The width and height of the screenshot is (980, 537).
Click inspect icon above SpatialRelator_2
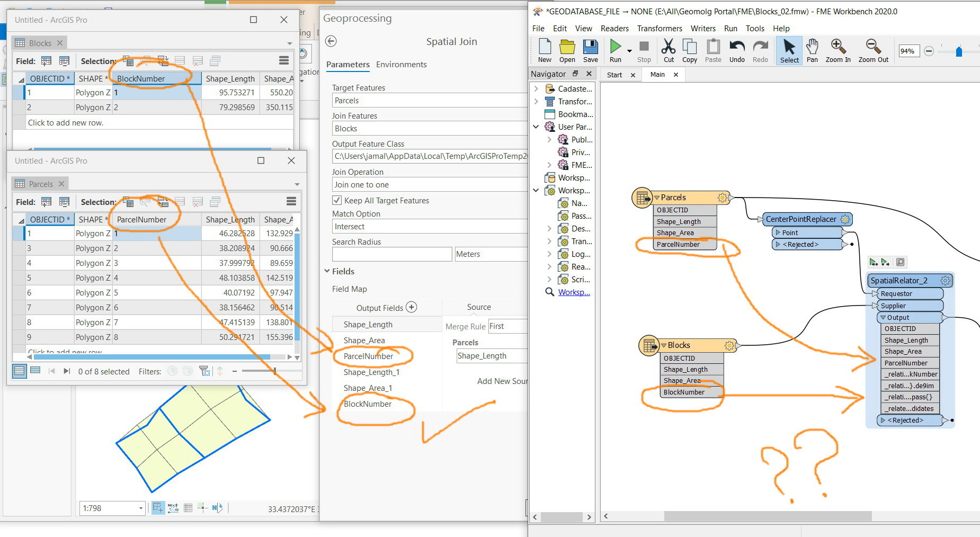(900, 262)
